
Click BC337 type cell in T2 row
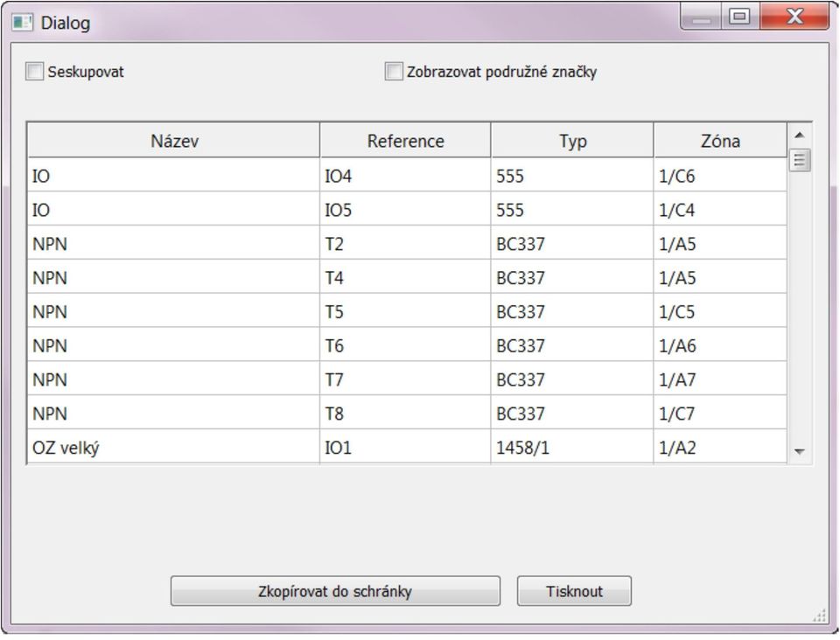572,243
